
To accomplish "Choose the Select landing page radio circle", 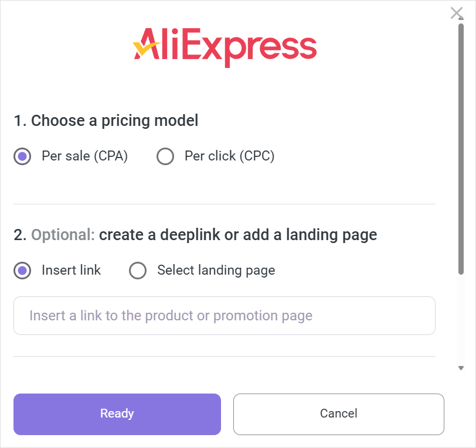I will click(138, 271).
